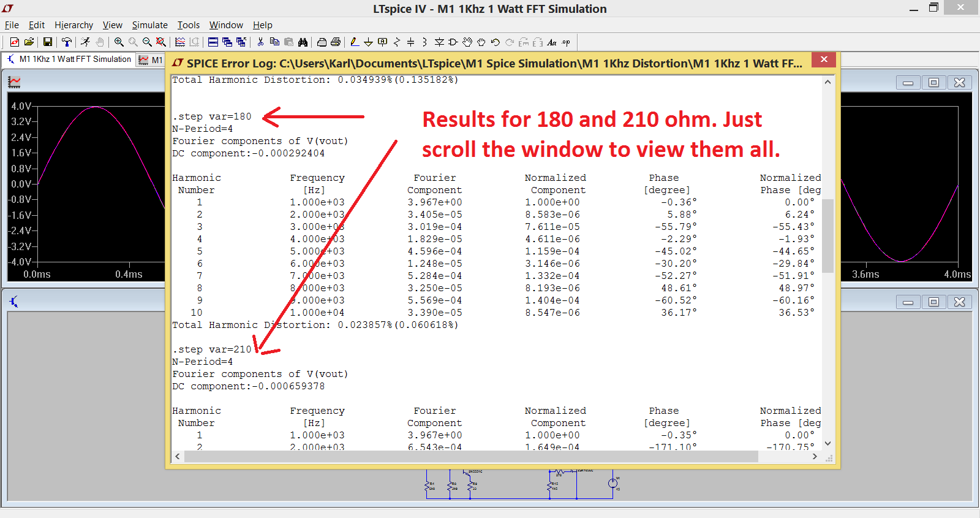Click the Open file folder icon

29,42
